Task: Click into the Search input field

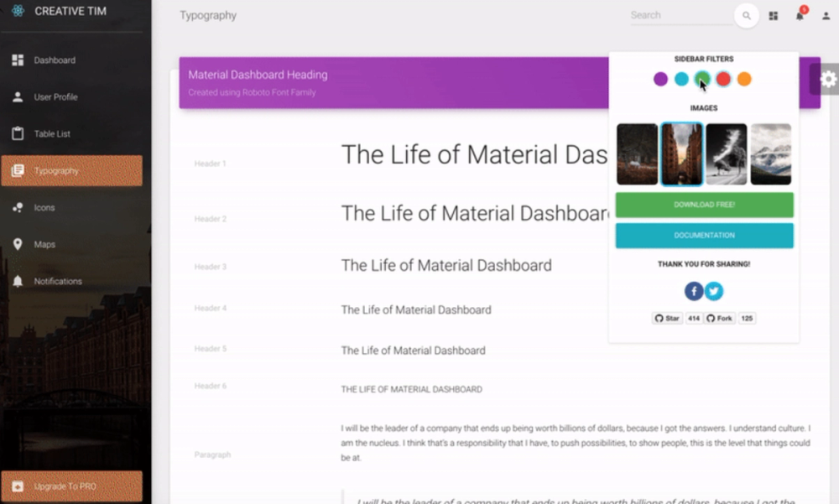Action: click(681, 16)
